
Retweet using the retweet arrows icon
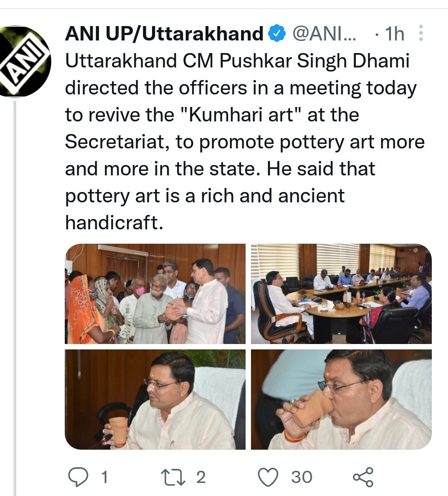click(x=173, y=477)
